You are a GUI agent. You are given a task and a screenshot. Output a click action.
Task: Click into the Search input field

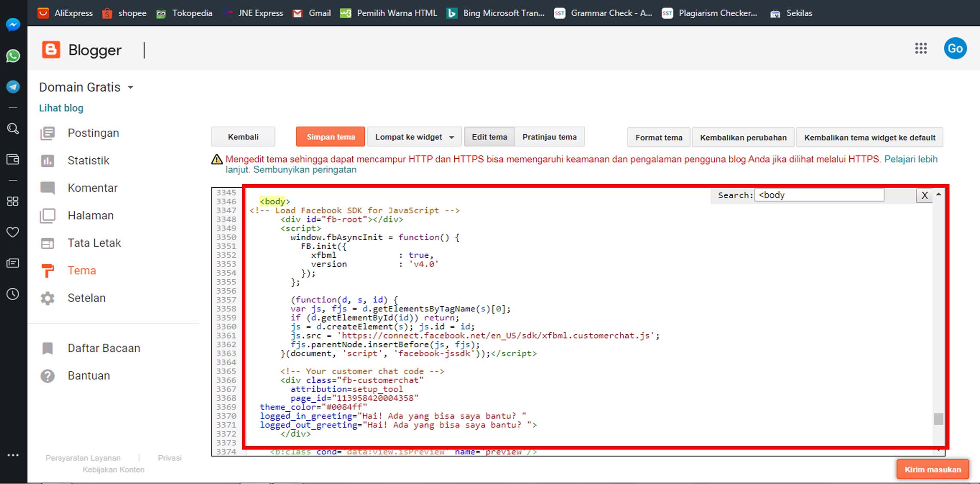(x=819, y=195)
